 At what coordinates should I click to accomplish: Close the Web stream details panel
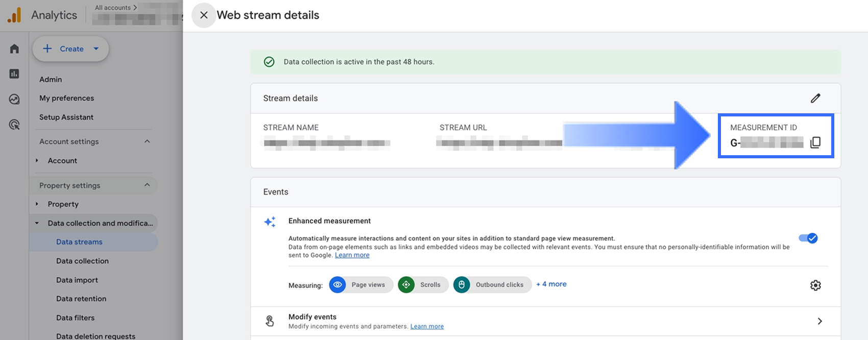pos(204,15)
